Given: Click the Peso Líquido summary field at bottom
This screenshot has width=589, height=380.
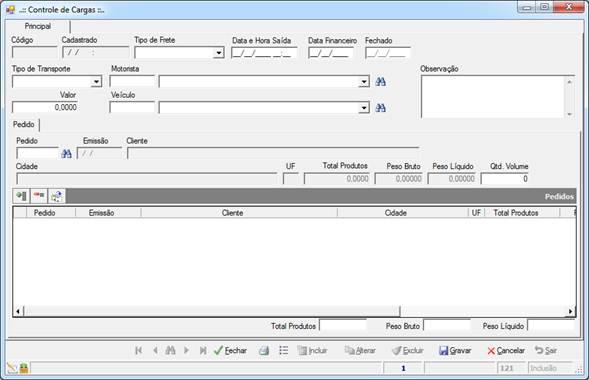Looking at the screenshot, I should pyautogui.click(x=551, y=326).
